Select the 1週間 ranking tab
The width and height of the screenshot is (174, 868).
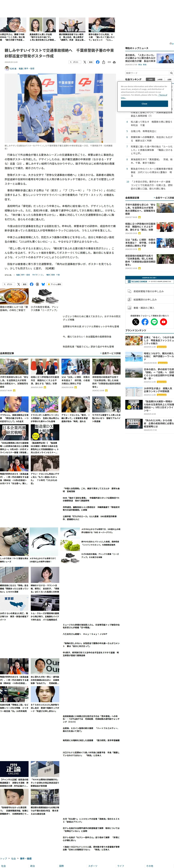169,80
